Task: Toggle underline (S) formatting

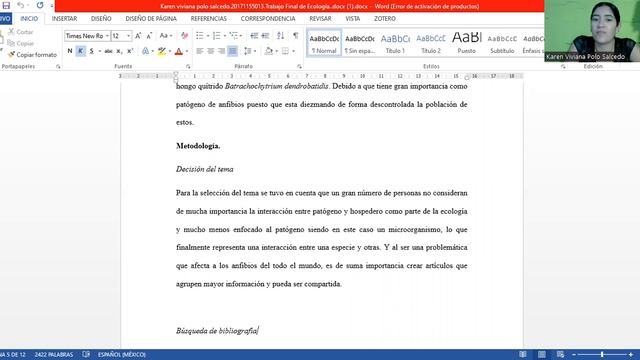Action: pyautogui.click(x=91, y=51)
